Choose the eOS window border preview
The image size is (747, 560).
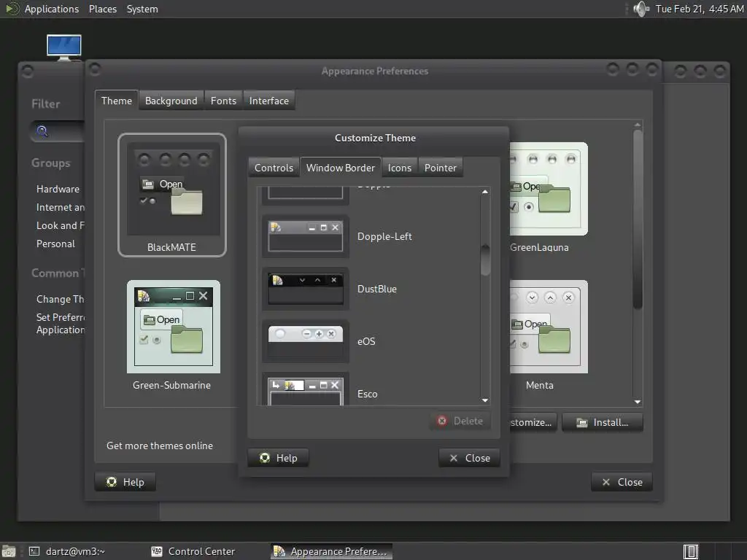[306, 341]
